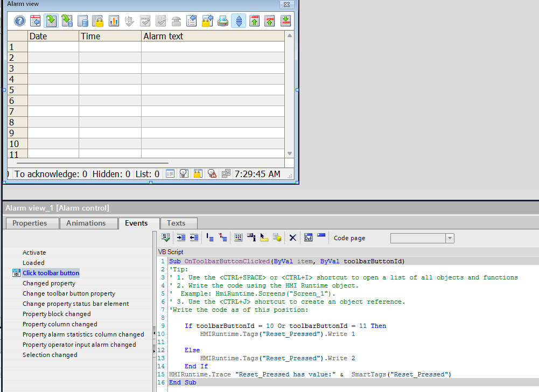Open the alarm statistics bar chart icon
The width and height of the screenshot is (539, 392).
(x=114, y=21)
